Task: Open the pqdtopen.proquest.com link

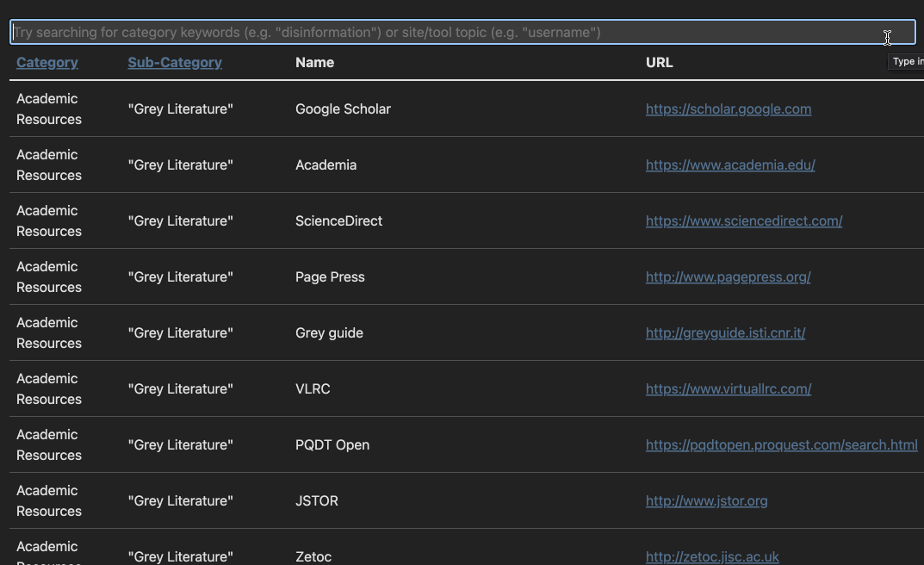Action: click(x=781, y=444)
